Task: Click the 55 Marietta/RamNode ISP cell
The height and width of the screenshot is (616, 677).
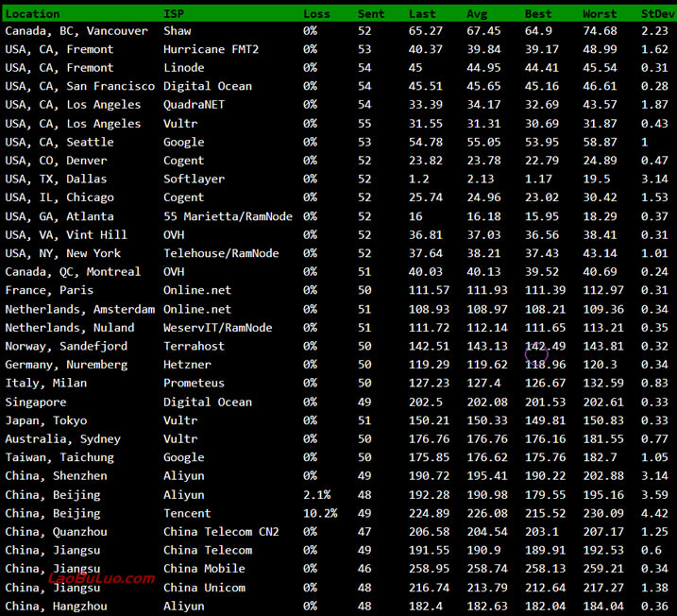Action: coord(228,216)
